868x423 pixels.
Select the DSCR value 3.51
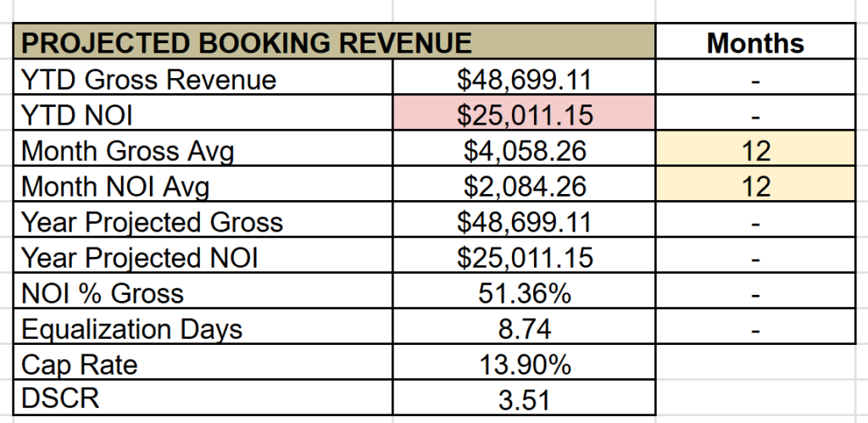click(x=524, y=399)
